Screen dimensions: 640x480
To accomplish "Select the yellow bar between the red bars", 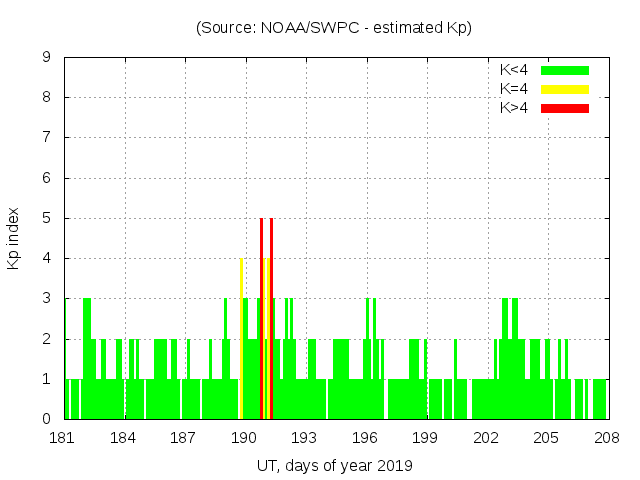I will tap(266, 338).
